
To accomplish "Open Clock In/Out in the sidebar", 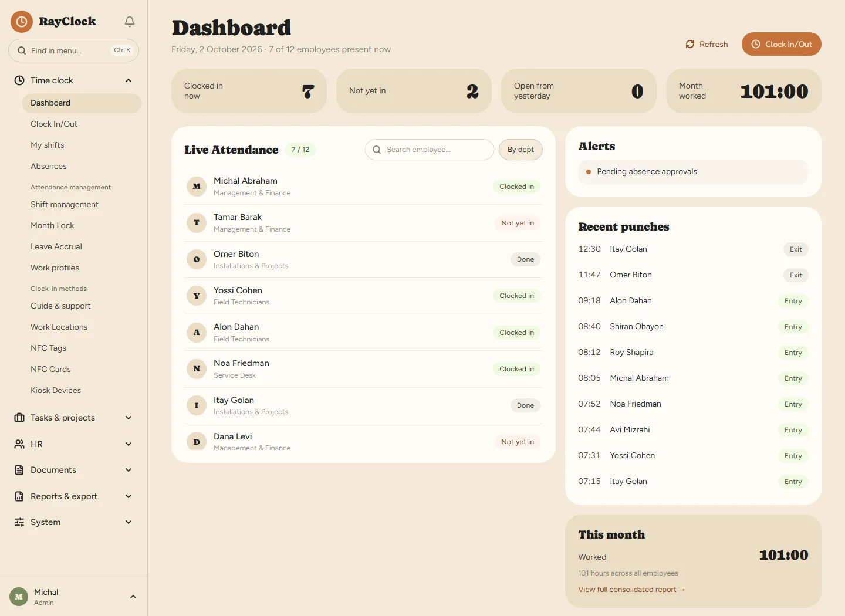I will coord(82,124).
